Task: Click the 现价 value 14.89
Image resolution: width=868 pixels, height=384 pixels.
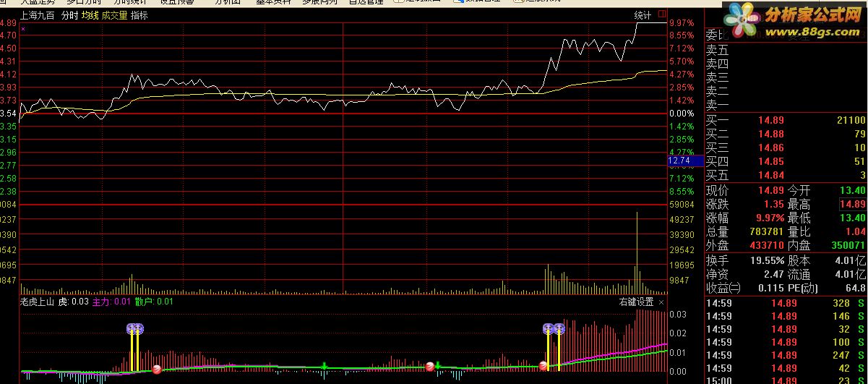Action: pyautogui.click(x=771, y=190)
